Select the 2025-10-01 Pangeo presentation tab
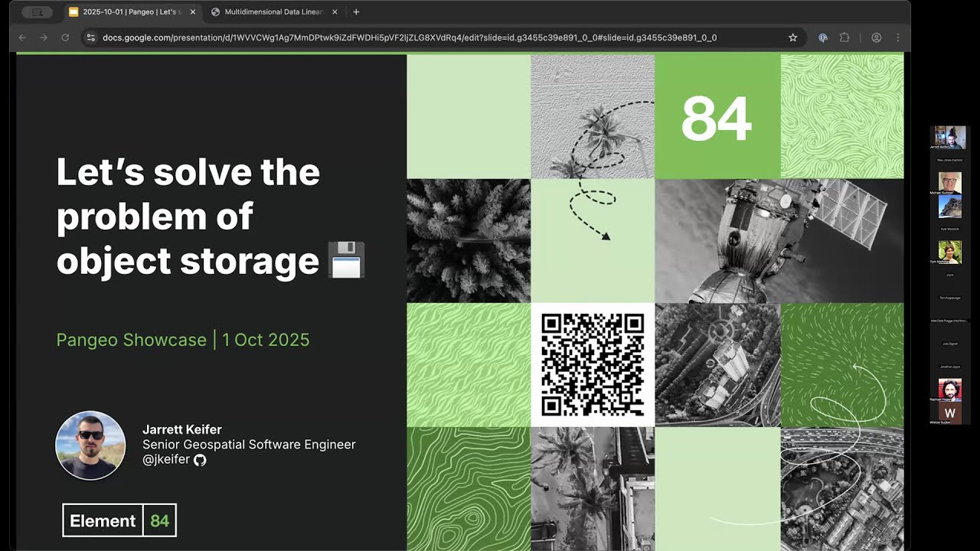Viewport: 980px width, 551px height. click(x=132, y=12)
